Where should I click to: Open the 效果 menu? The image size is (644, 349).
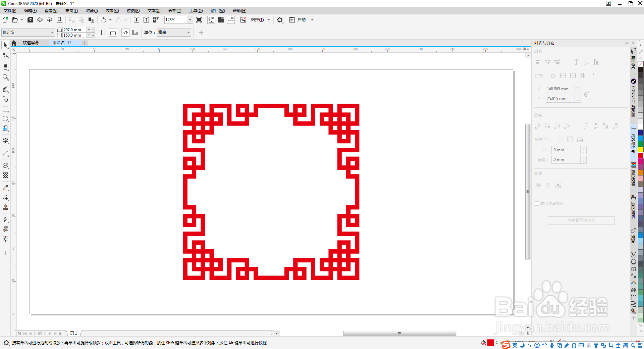pyautogui.click(x=112, y=11)
